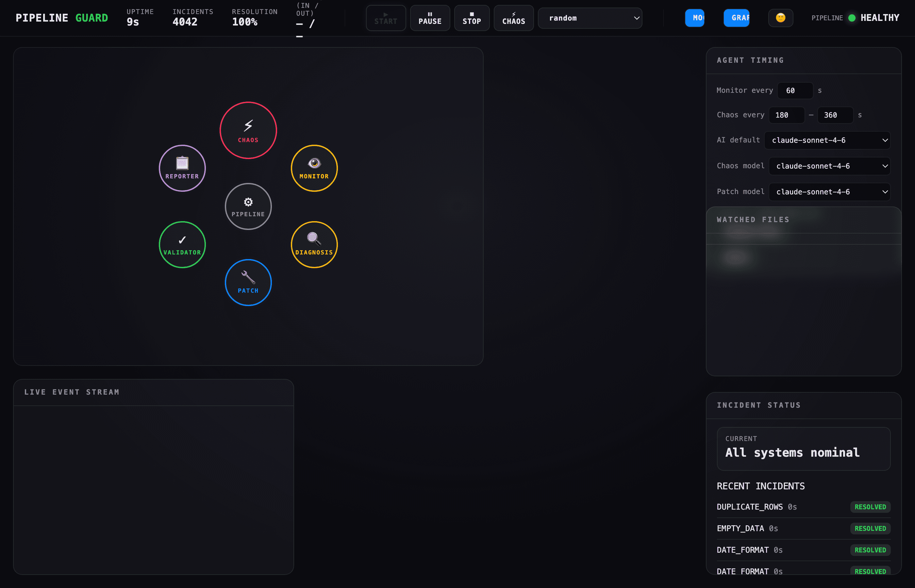Screen dimensions: 915x588
Task: Click the UPTIME 9s stat
Action: pyautogui.click(x=140, y=18)
